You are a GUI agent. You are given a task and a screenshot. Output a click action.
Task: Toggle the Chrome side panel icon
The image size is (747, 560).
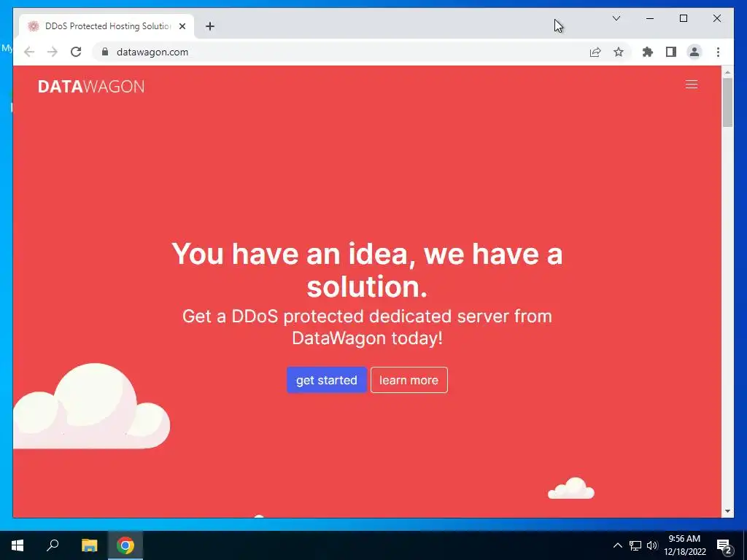pos(671,52)
